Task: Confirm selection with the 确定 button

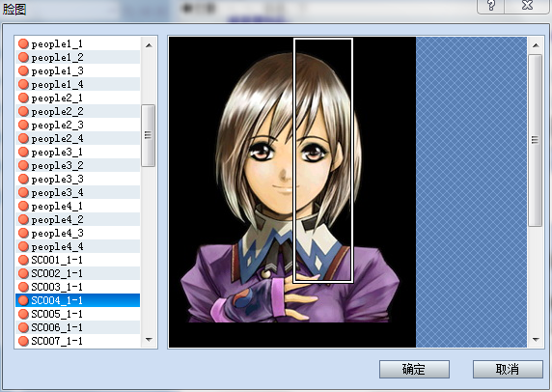Action: pyautogui.click(x=414, y=369)
